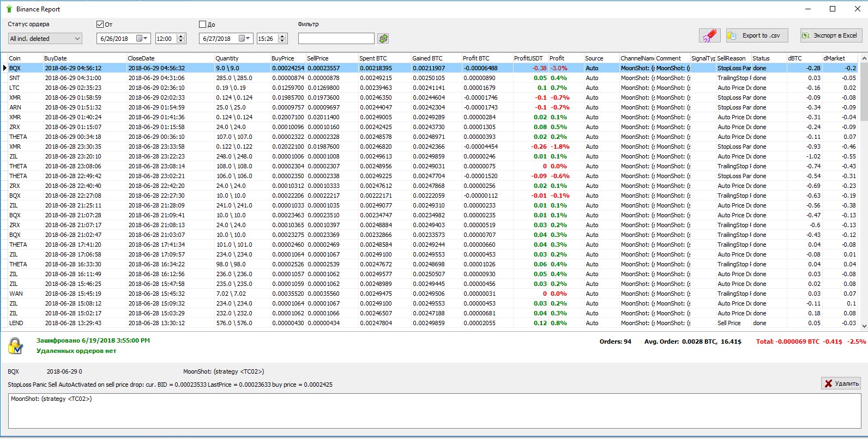Click the Фильтр text input field
The height and width of the screenshot is (439, 868).
coord(336,39)
